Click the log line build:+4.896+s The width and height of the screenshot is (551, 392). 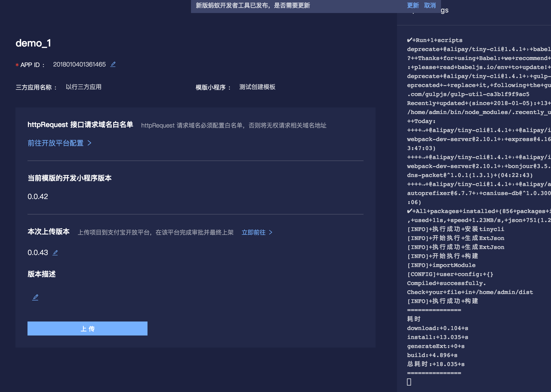pos(432,355)
